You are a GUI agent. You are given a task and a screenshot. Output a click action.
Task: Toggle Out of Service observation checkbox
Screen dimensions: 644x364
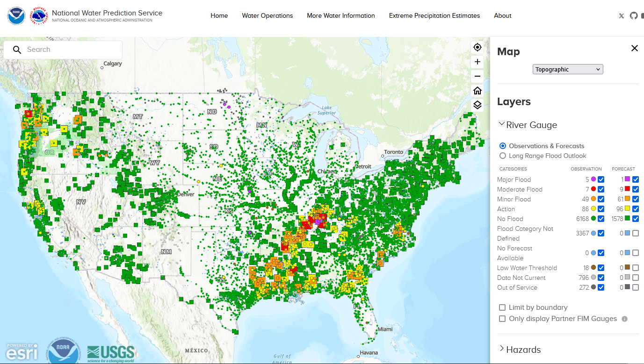coord(601,287)
